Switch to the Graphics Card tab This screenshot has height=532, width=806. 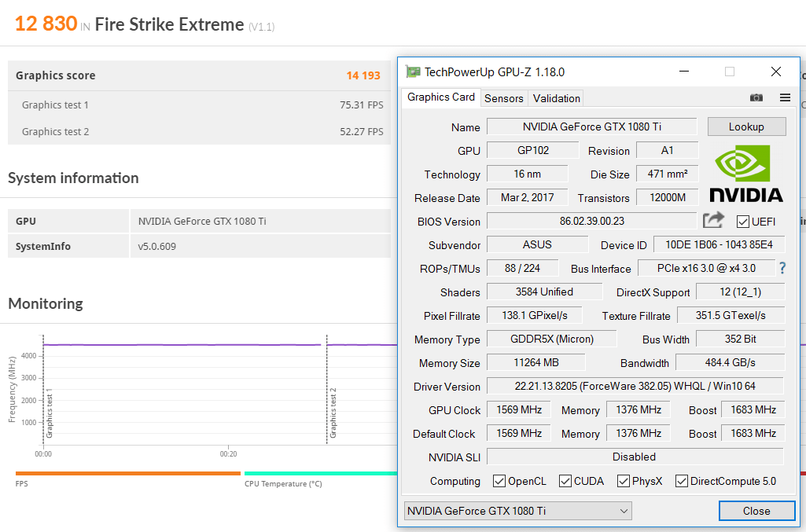441,97
